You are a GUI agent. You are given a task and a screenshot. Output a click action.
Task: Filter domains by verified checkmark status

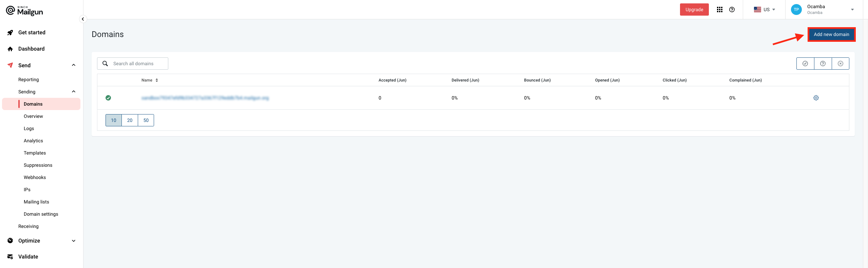pyautogui.click(x=805, y=64)
